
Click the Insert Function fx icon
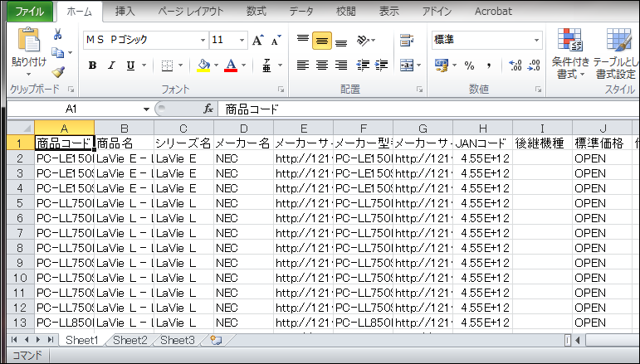pyautogui.click(x=209, y=109)
